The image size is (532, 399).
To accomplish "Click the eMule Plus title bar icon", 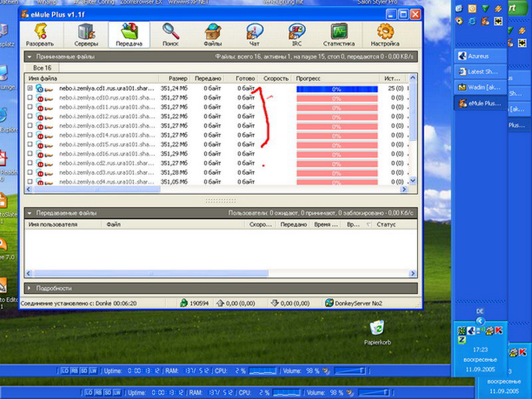I will (25, 15).
